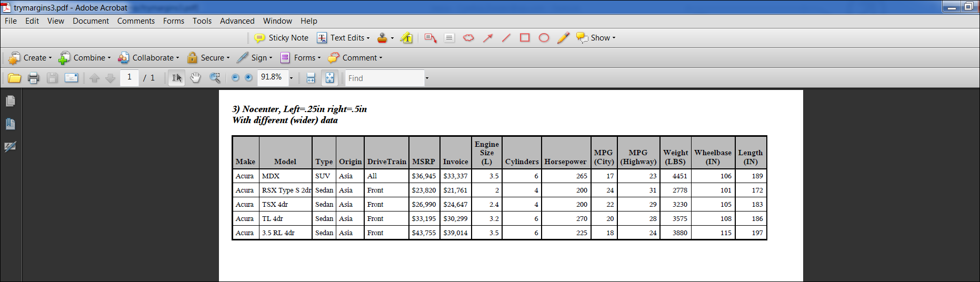980x282 pixels.
Task: Select the Marquee Zoom tool
Action: 215,78
